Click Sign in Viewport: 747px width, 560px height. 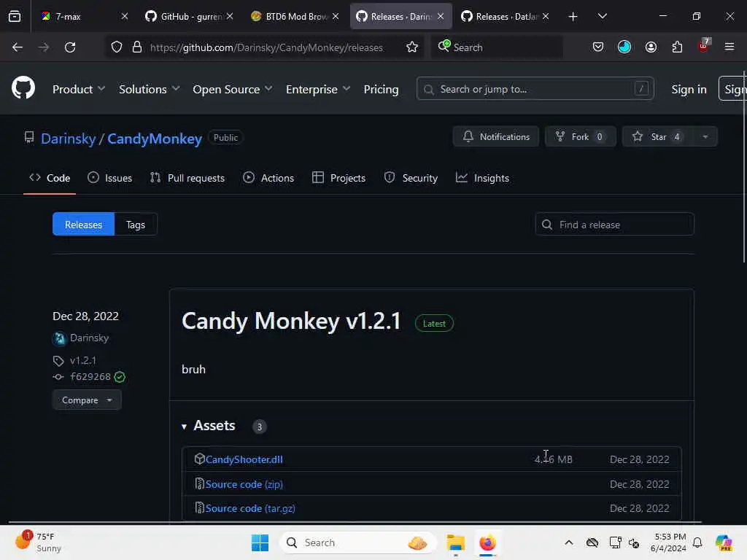(x=689, y=89)
